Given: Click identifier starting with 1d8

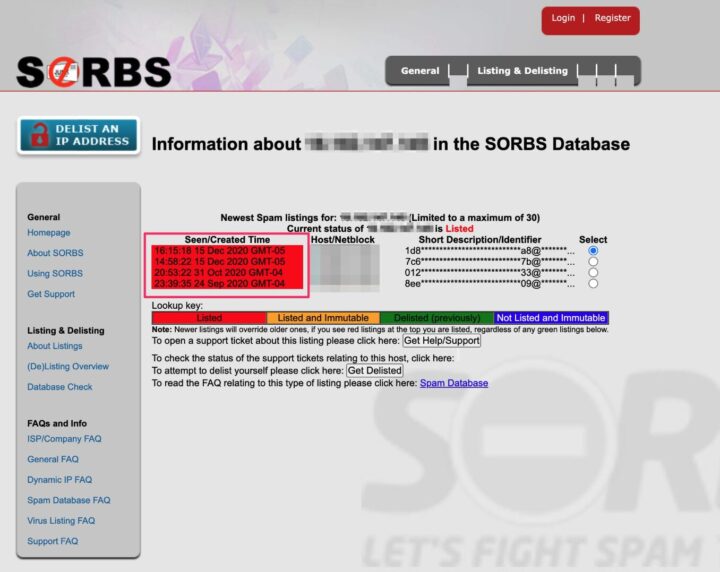Looking at the screenshot, I should point(489,251).
